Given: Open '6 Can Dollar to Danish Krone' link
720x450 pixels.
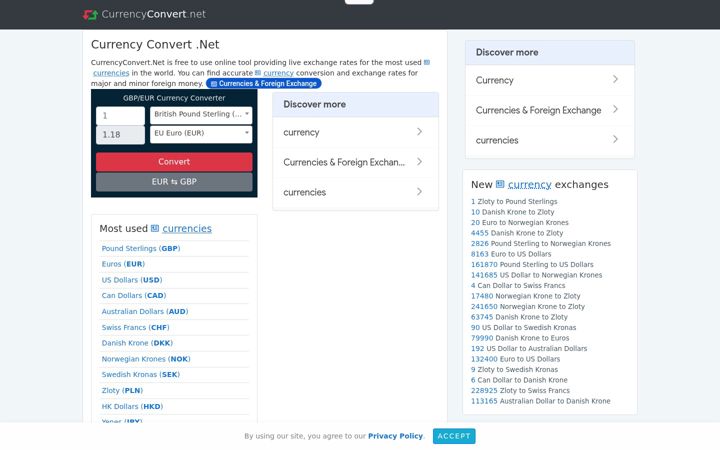Looking at the screenshot, I should coord(519,380).
